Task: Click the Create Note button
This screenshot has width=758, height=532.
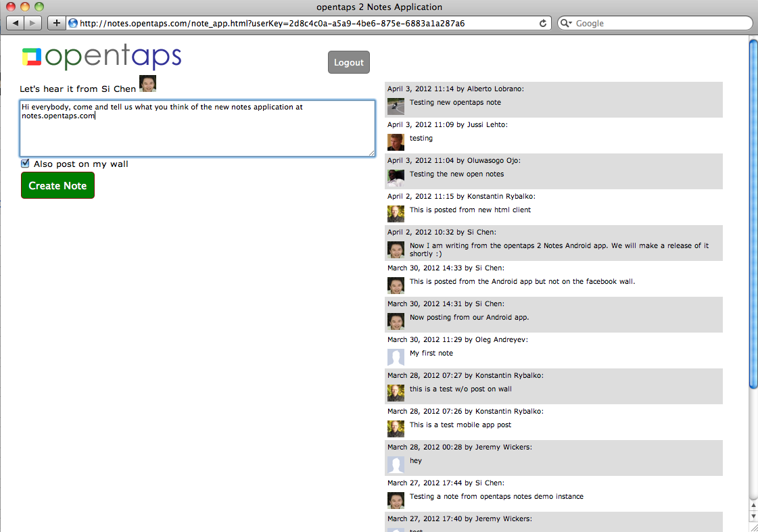Action: [57, 185]
